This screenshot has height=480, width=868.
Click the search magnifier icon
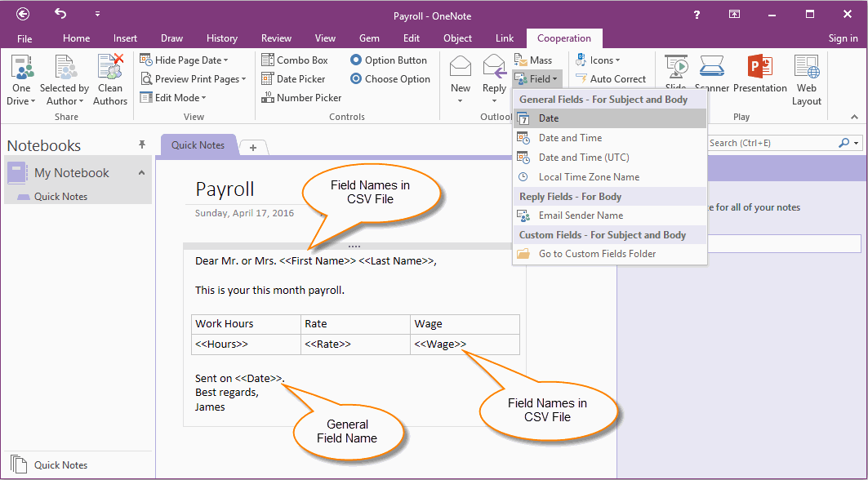tap(844, 143)
